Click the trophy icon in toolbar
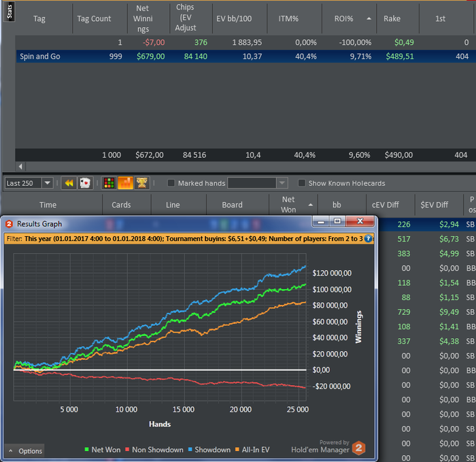 (141, 183)
